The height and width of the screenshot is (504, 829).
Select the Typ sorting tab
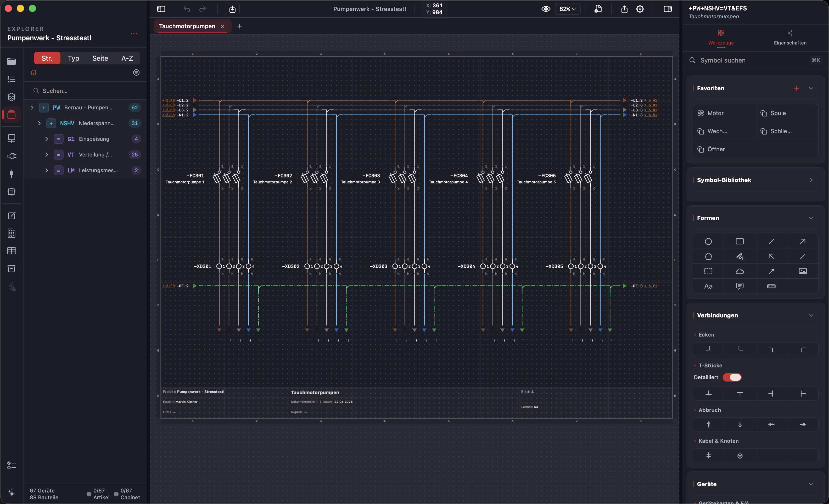point(73,58)
